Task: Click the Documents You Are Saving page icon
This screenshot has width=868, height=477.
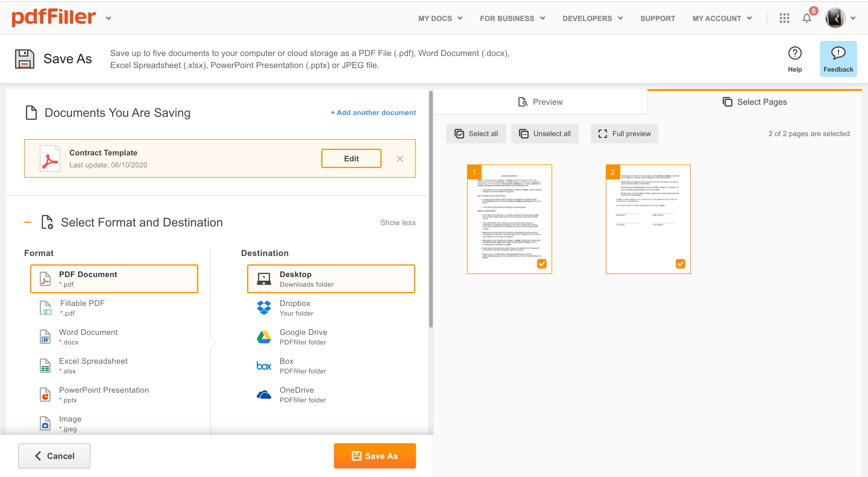Action: point(31,112)
